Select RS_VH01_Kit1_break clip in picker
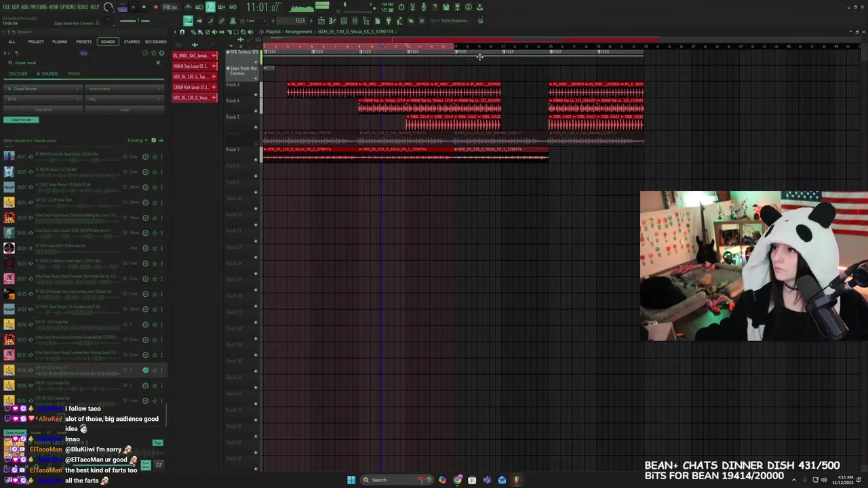 [195, 56]
